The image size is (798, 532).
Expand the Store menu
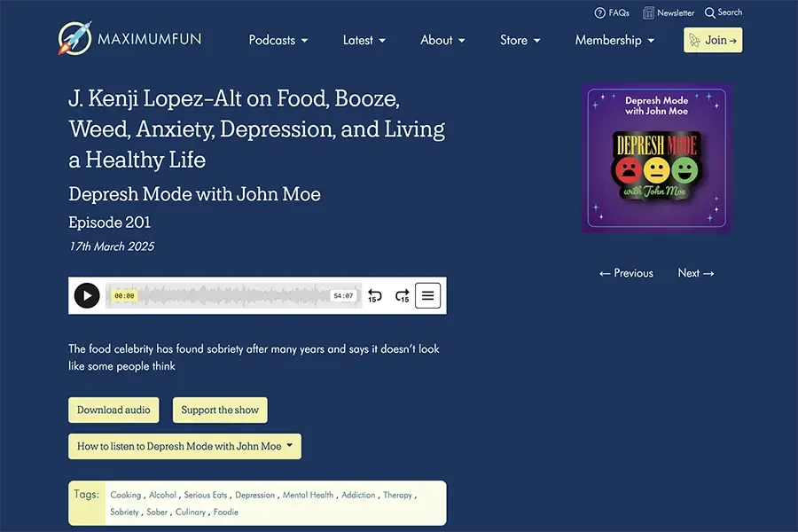(x=520, y=40)
